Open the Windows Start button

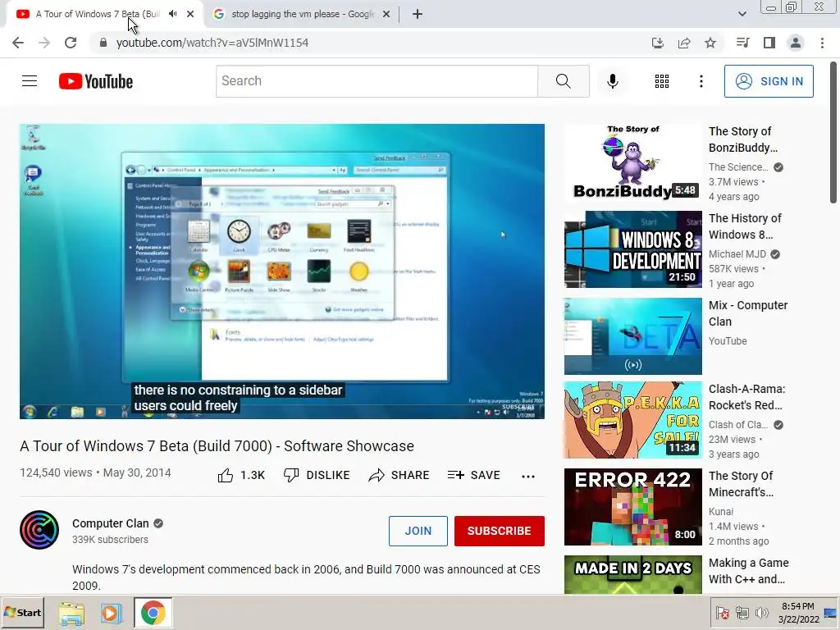click(x=22, y=612)
